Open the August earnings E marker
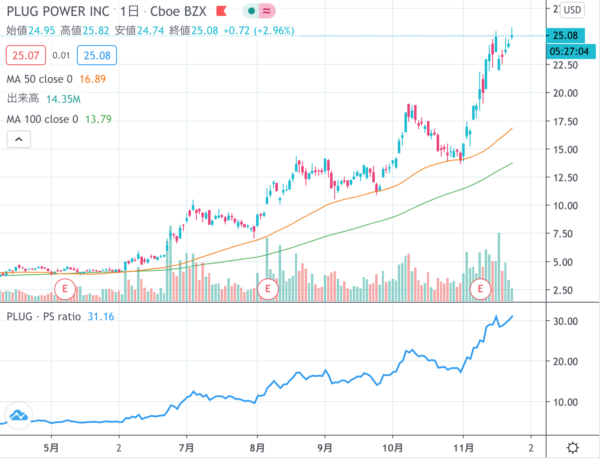This screenshot has height=459, width=600. point(267,289)
